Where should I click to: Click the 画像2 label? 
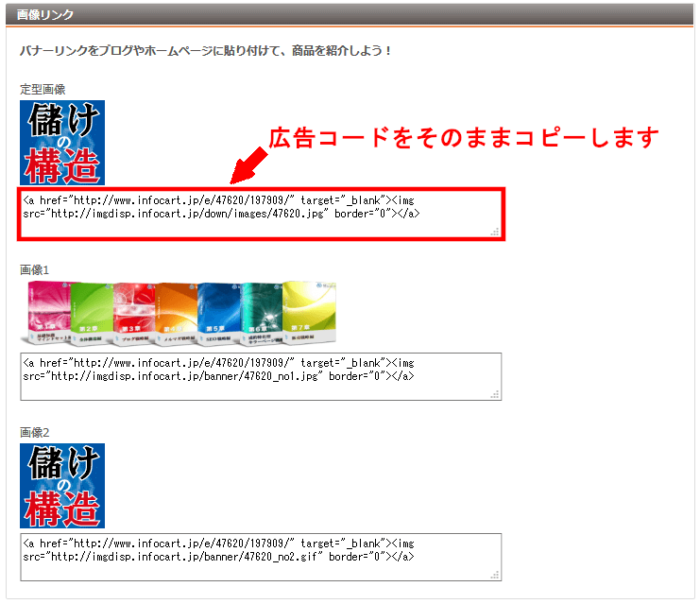tap(34, 433)
